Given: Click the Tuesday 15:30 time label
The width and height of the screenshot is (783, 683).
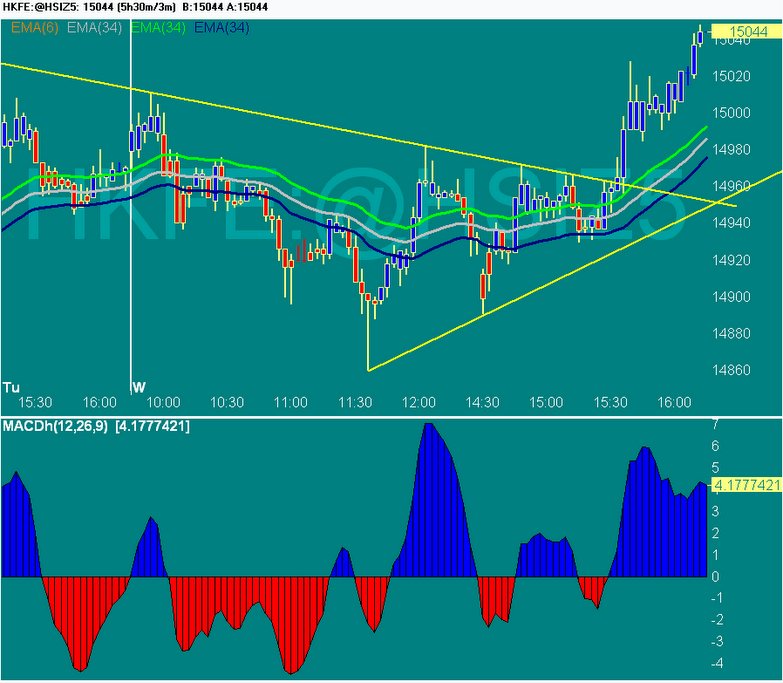Looking at the screenshot, I should coord(35,402).
